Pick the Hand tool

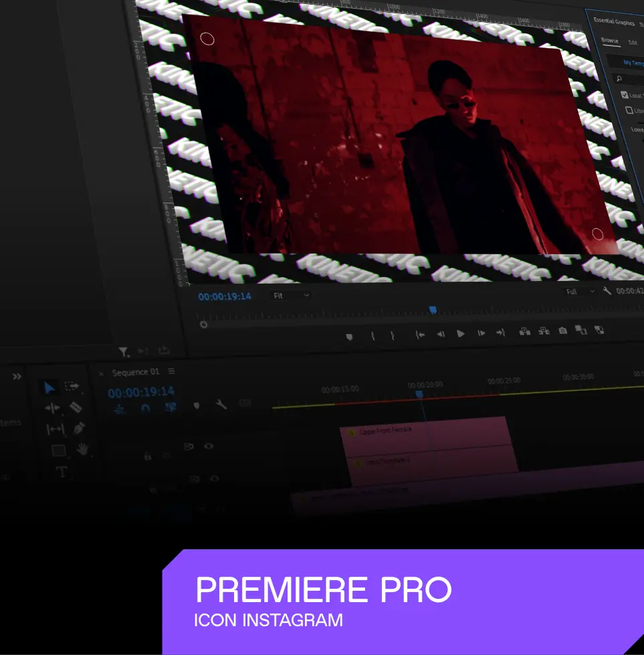[x=82, y=450]
